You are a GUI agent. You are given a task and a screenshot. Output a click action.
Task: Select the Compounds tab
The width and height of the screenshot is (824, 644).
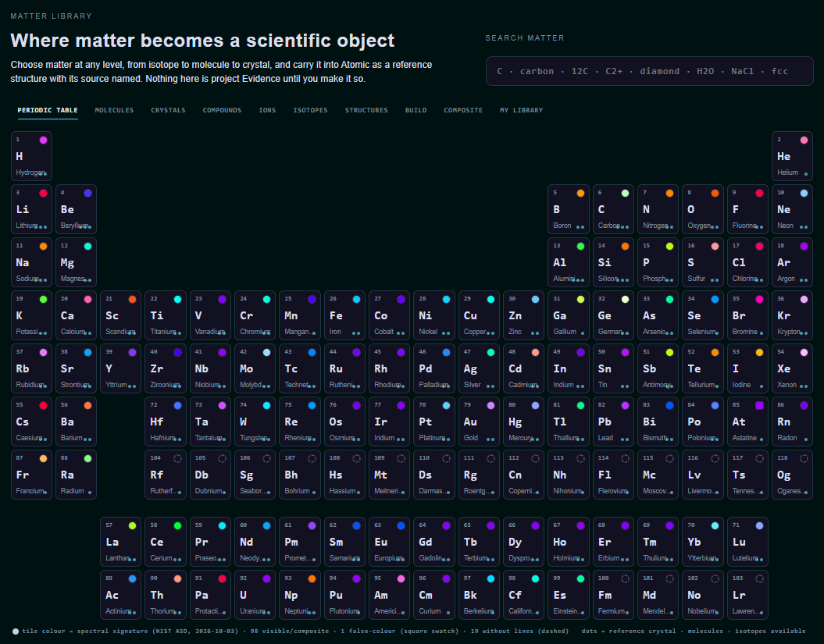click(x=222, y=110)
